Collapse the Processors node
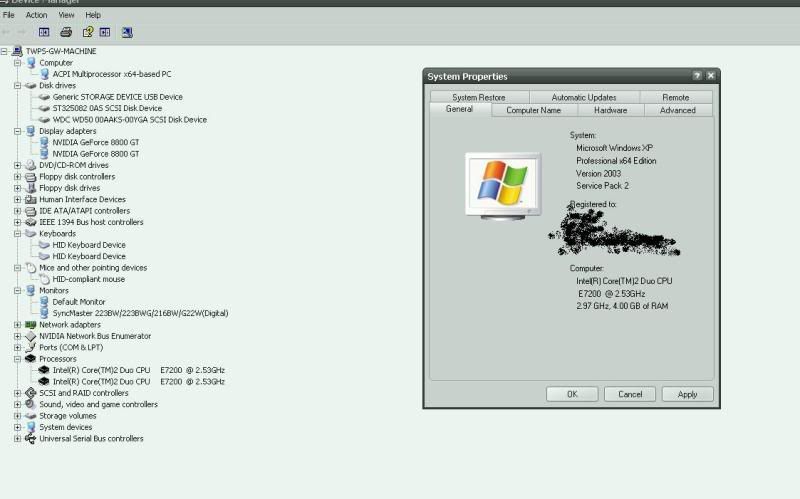The width and height of the screenshot is (800, 499). coord(17,359)
